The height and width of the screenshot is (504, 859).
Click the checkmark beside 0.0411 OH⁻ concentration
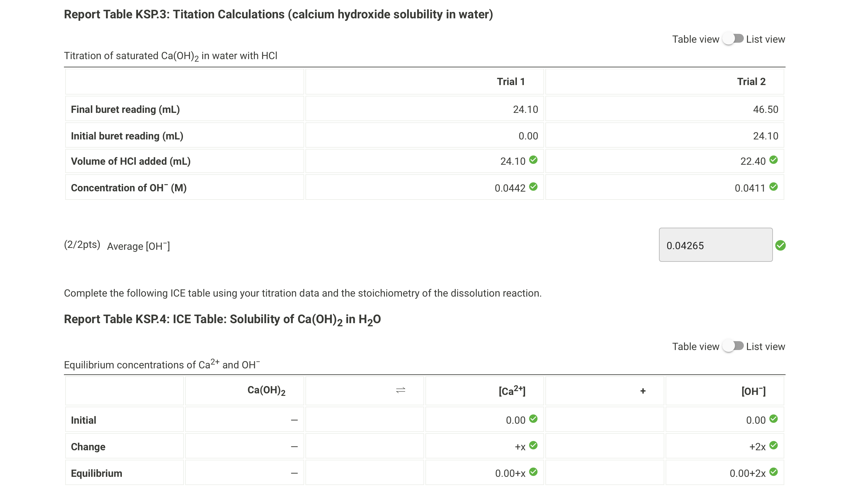coord(774,186)
